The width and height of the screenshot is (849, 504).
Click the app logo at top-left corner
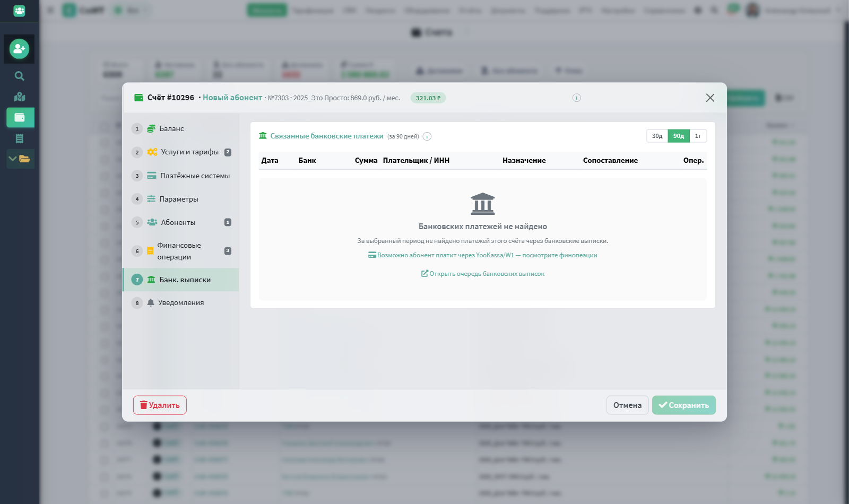pyautogui.click(x=19, y=11)
